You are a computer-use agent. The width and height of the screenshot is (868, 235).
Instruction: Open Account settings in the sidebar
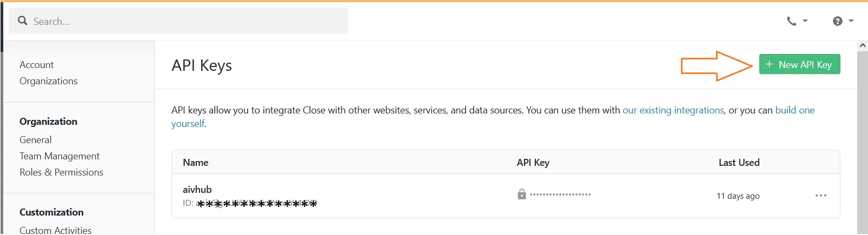(37, 65)
